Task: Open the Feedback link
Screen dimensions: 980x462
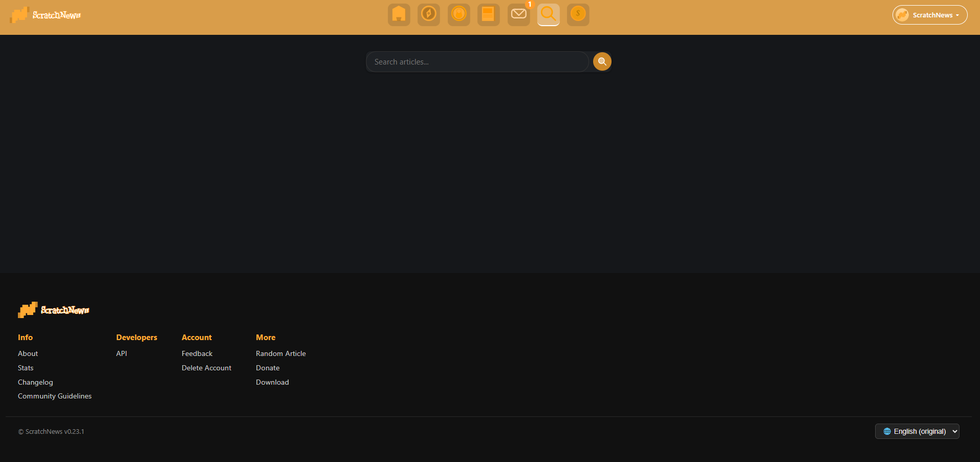Action: tap(197, 353)
